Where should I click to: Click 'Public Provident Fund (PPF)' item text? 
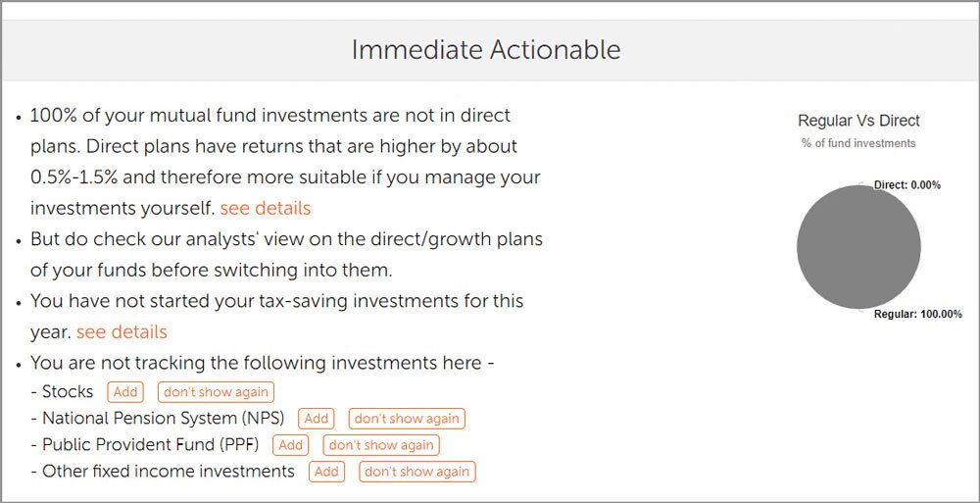(150, 444)
